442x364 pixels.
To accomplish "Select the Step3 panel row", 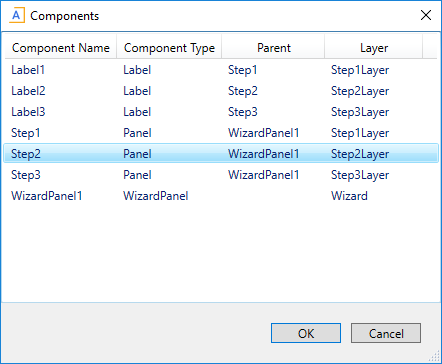I will 221,175.
